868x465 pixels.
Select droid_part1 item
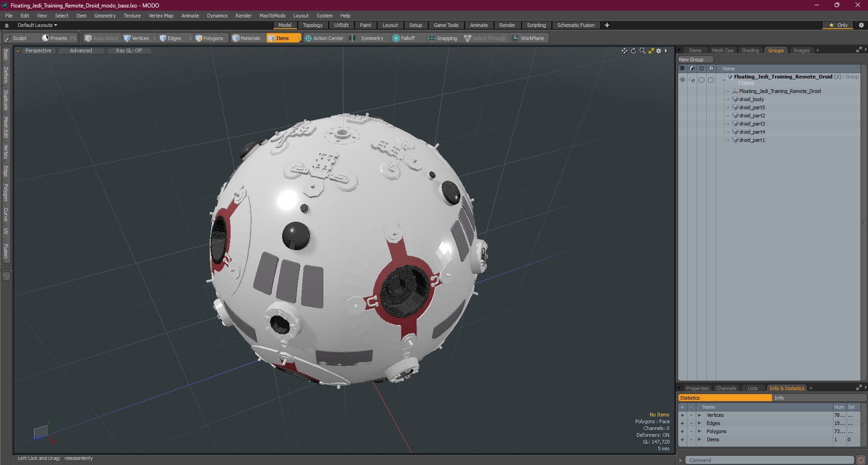[x=752, y=140]
